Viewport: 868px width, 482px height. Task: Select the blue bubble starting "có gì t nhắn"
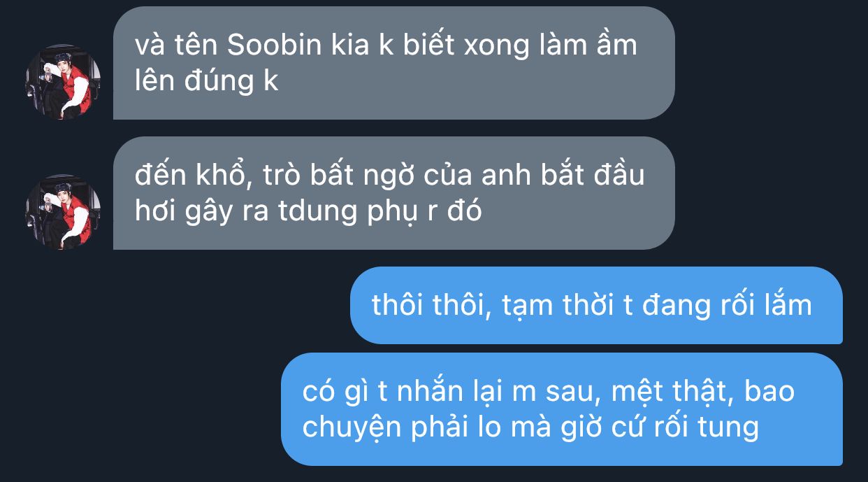pos(562,409)
